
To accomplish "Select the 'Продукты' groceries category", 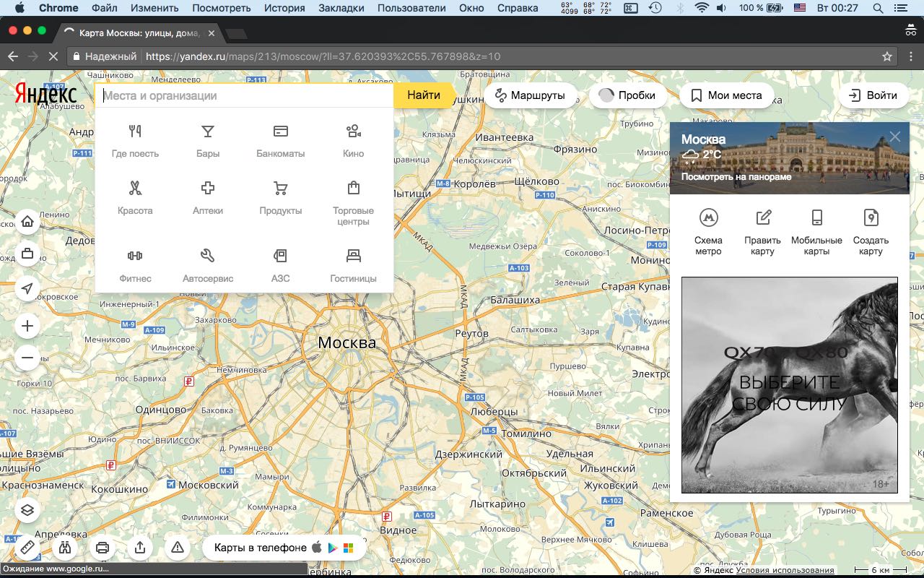I will coord(281,199).
